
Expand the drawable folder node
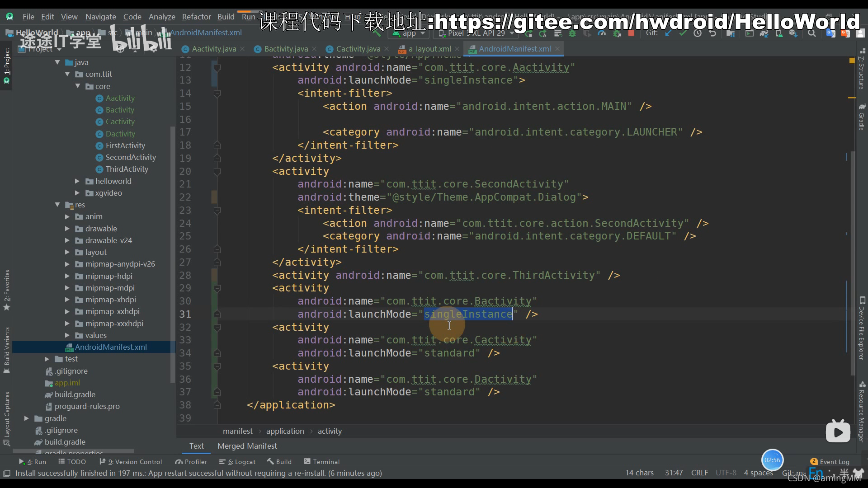pos(67,229)
